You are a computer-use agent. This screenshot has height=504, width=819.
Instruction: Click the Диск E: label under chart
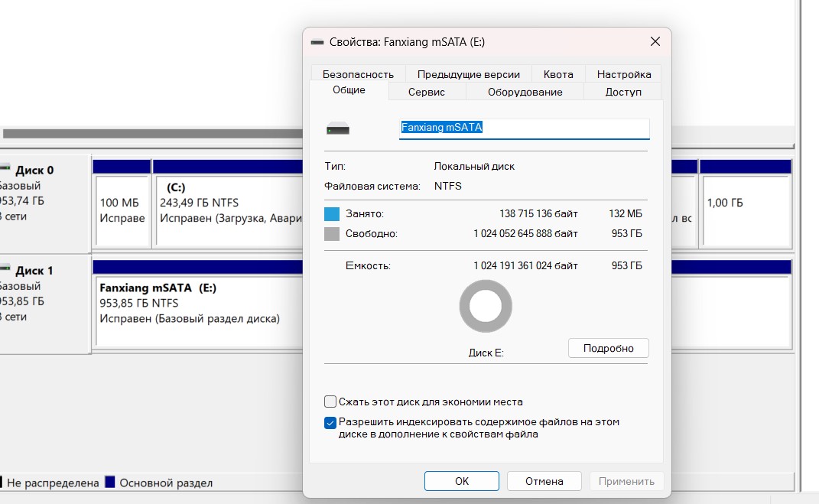pyautogui.click(x=486, y=353)
